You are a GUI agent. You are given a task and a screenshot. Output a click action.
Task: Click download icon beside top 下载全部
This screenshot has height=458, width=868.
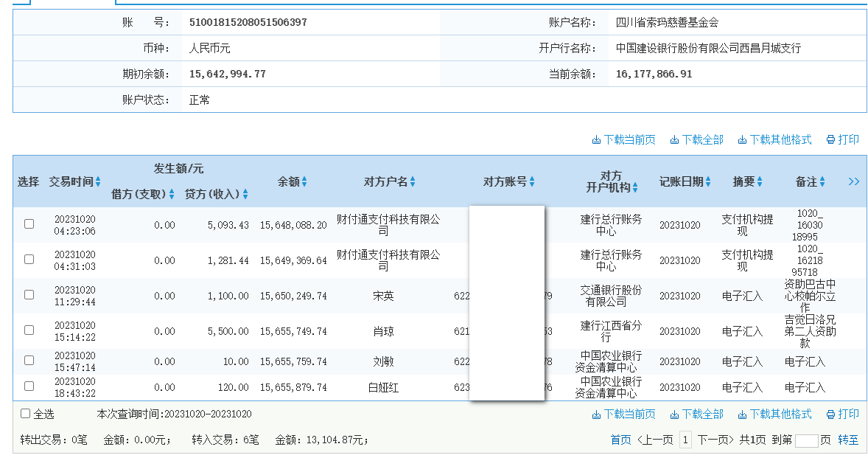click(674, 140)
